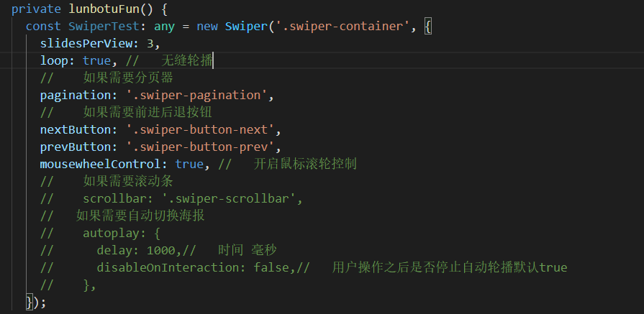The image size is (644, 314).
Task: Click the highlighted opening curly bracket
Action: click(427, 27)
